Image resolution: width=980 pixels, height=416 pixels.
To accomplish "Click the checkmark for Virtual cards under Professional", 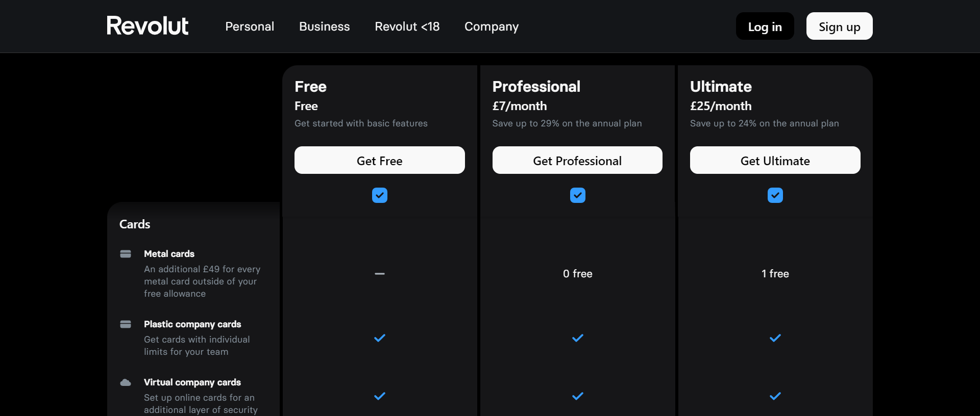I will (x=577, y=396).
